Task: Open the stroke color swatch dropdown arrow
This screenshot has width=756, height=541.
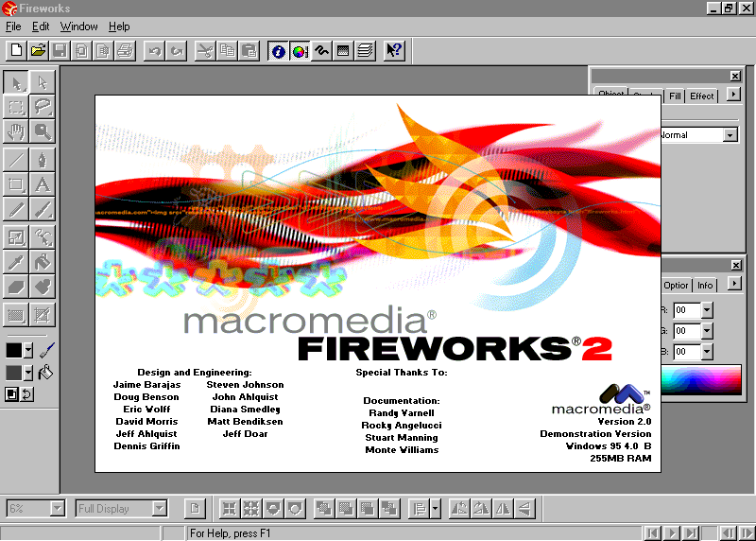Action: coord(28,350)
